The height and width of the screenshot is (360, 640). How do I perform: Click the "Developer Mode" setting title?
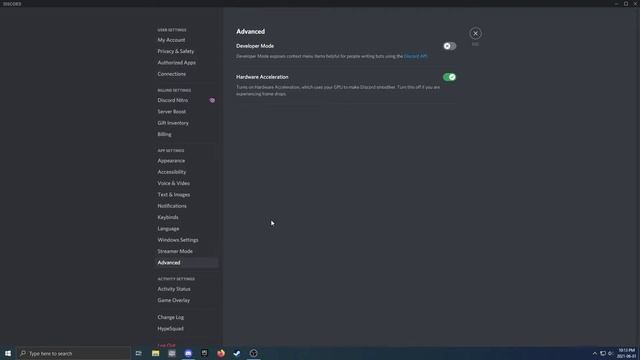click(255, 46)
